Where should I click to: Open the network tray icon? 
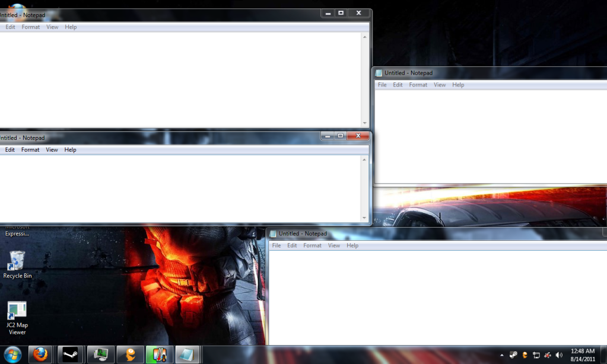pyautogui.click(x=536, y=355)
